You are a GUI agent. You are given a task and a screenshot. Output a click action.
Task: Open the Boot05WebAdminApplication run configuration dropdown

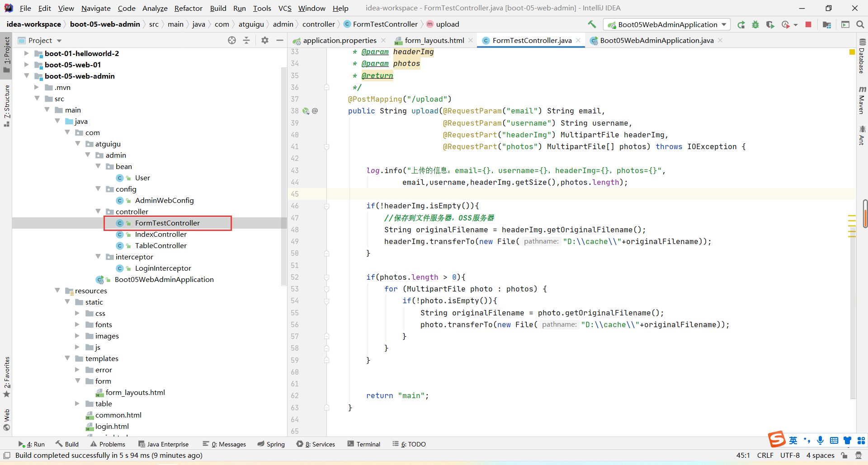coord(667,25)
